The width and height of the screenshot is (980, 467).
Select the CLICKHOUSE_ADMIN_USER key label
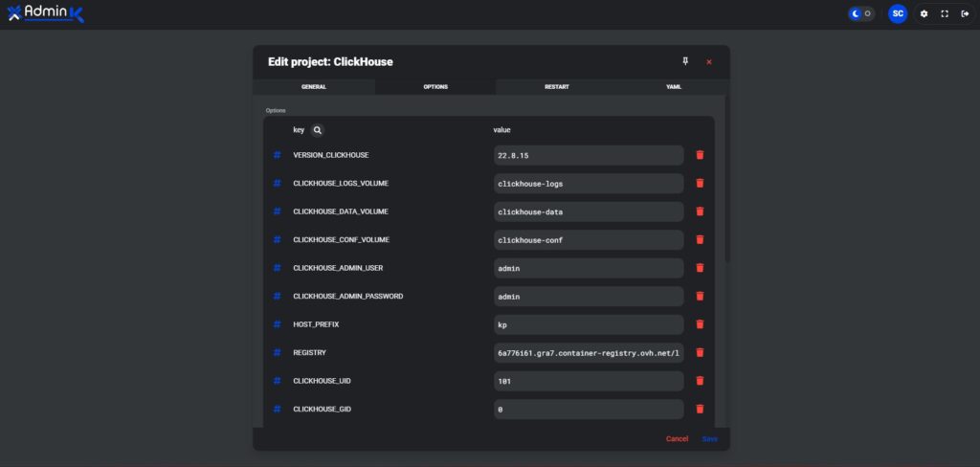[x=338, y=268]
